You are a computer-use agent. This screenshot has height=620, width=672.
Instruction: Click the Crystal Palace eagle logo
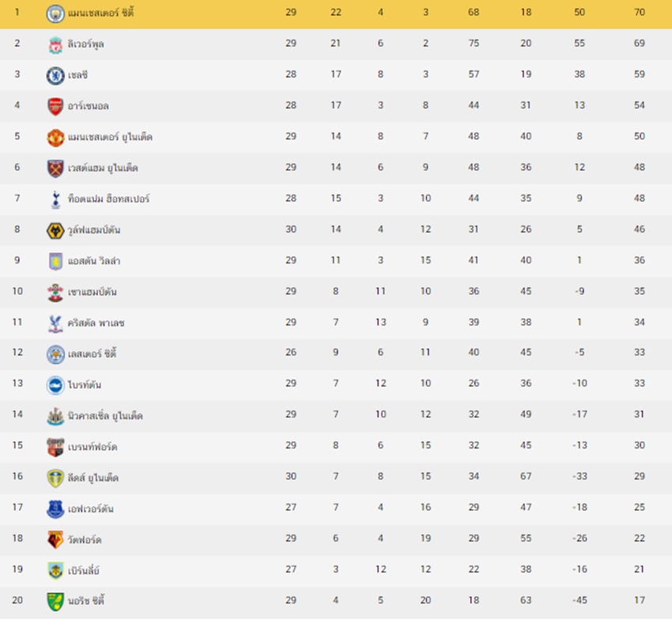[55, 323]
